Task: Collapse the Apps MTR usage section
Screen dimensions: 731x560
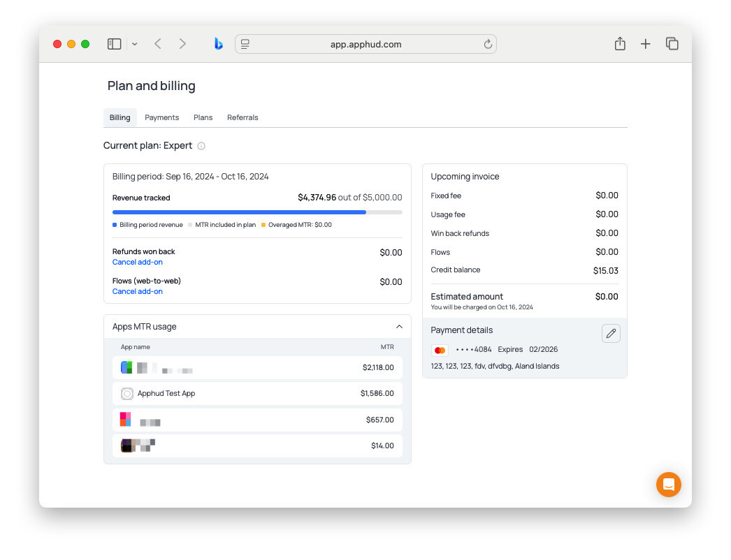Action: (x=399, y=327)
